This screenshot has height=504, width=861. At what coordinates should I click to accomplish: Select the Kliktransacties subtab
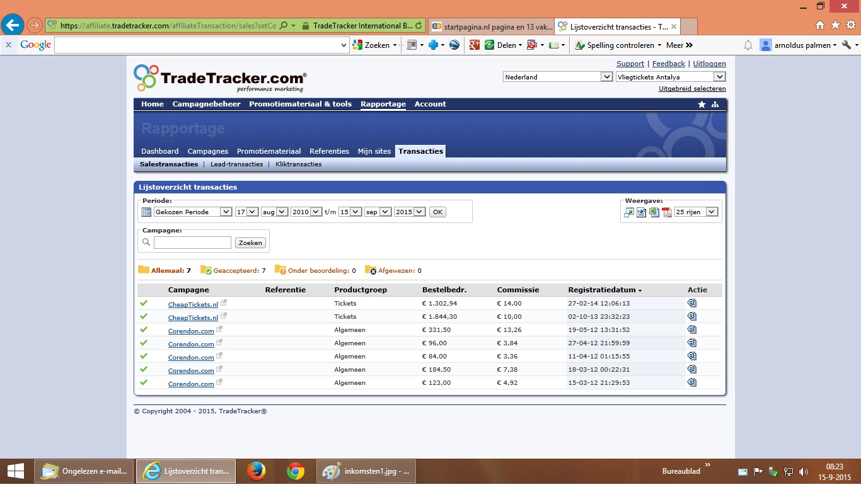tap(299, 164)
